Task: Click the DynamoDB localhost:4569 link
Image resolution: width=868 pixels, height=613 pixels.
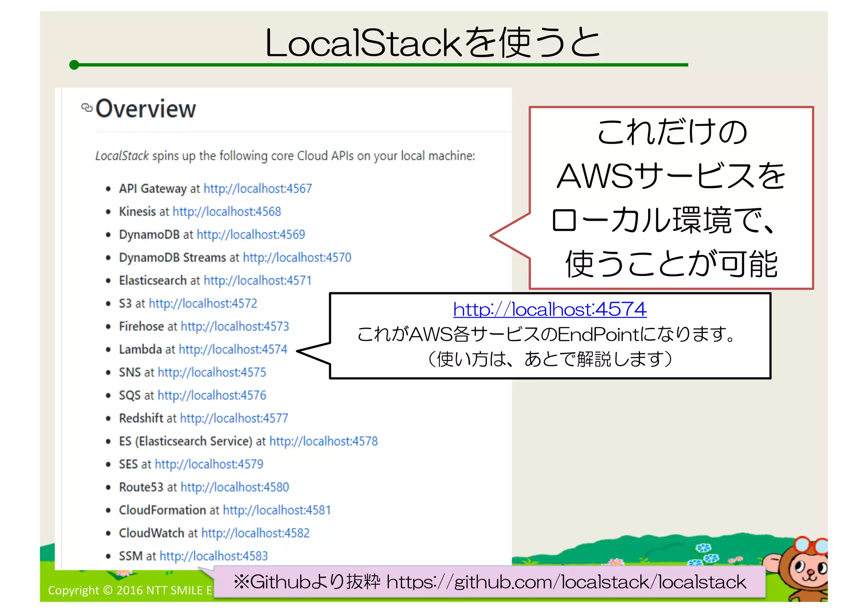Action: click(x=250, y=234)
